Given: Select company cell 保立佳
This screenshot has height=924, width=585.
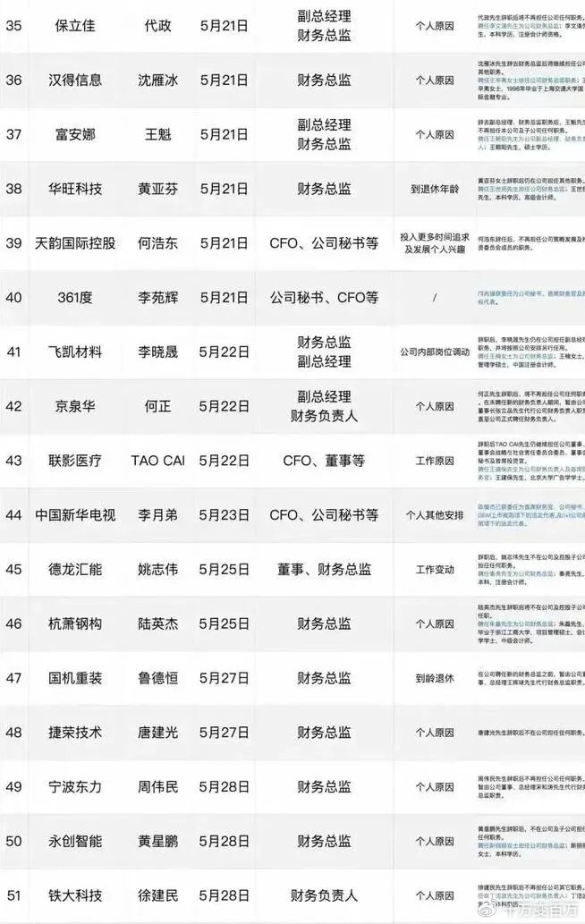Looking at the screenshot, I should pos(75,26).
